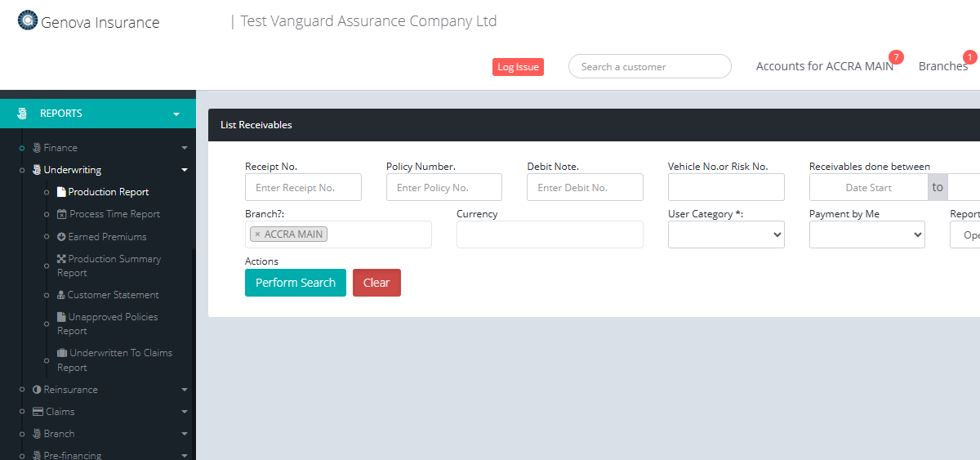Click the Process Time Report calendar icon

coord(62,214)
